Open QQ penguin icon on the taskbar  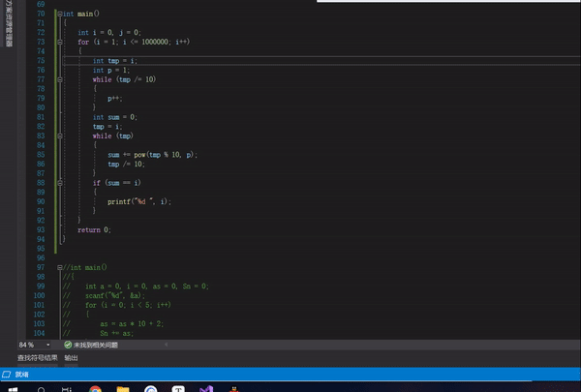click(x=233, y=389)
